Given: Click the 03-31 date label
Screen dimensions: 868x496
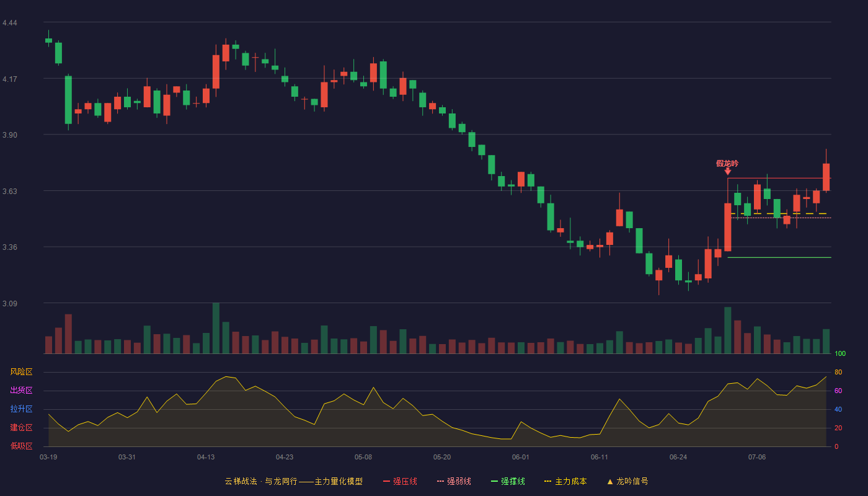Looking at the screenshot, I should pyautogui.click(x=127, y=457).
